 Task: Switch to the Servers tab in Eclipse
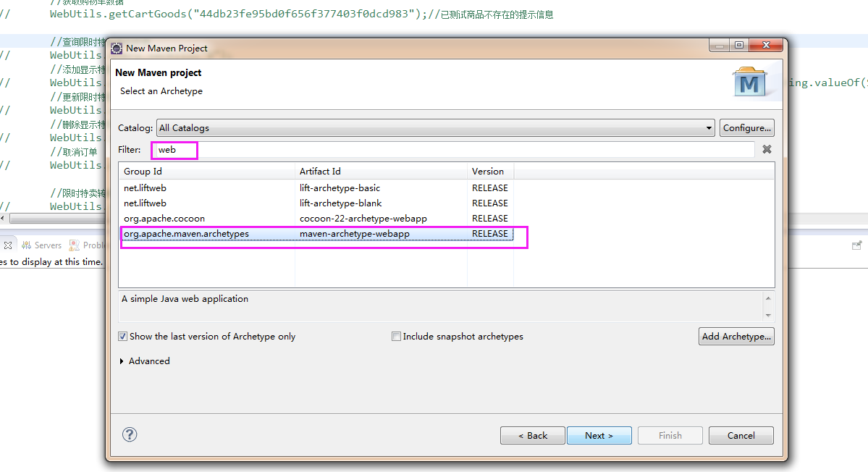click(x=41, y=245)
